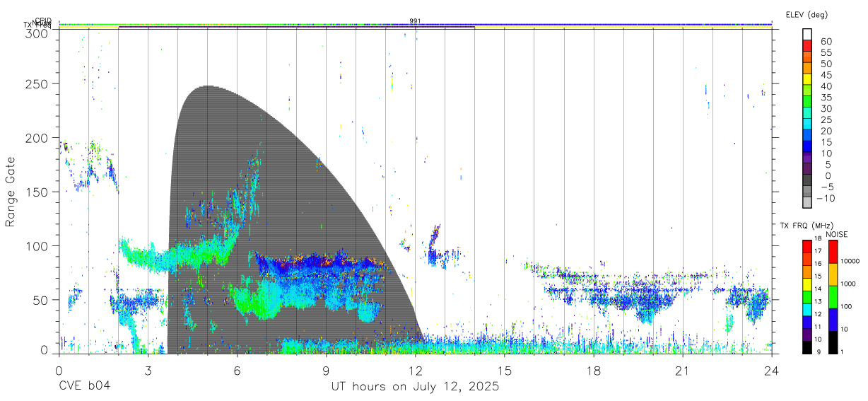Click the '12' tick on the UT hours axis

coord(415,371)
